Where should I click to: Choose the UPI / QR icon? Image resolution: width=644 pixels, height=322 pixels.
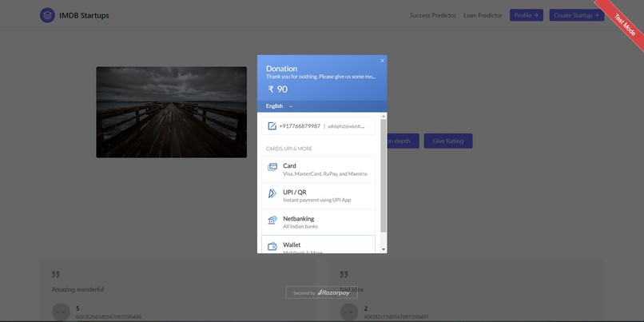pyautogui.click(x=272, y=193)
